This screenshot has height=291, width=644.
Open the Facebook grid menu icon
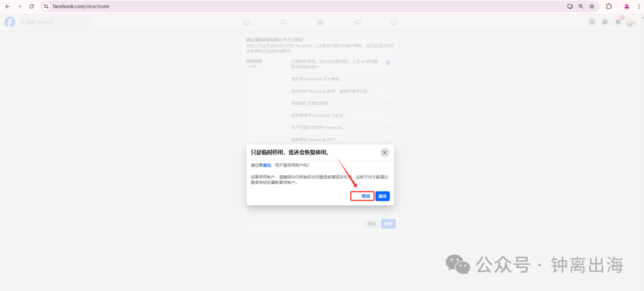coord(592,22)
